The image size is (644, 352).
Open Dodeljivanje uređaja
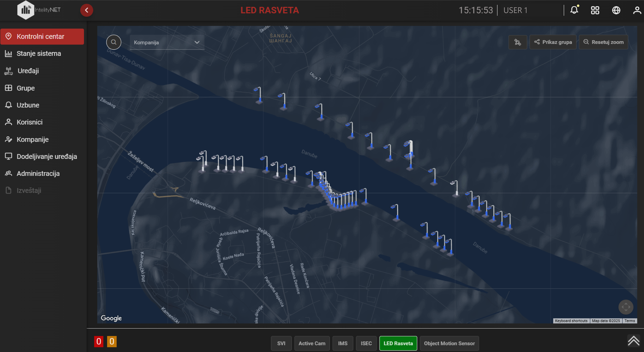(x=42, y=156)
